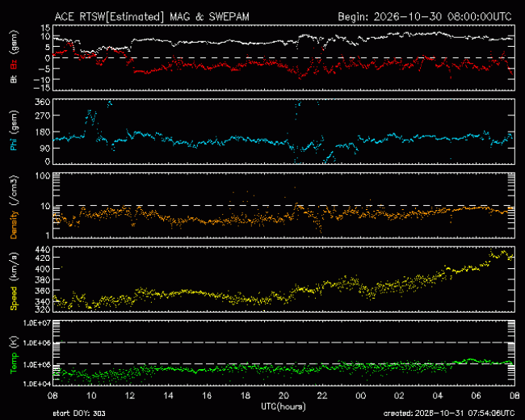This screenshot has height=420, width=525.
Task: Click the '1.0E+05' temperature tick label
Action: (37, 365)
